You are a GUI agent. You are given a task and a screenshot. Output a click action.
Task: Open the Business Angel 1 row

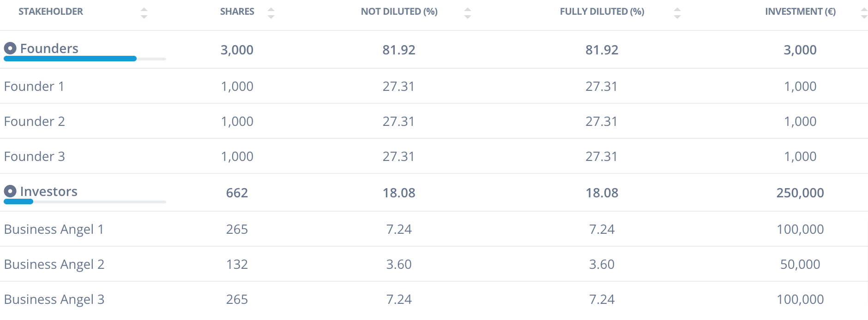click(x=434, y=229)
